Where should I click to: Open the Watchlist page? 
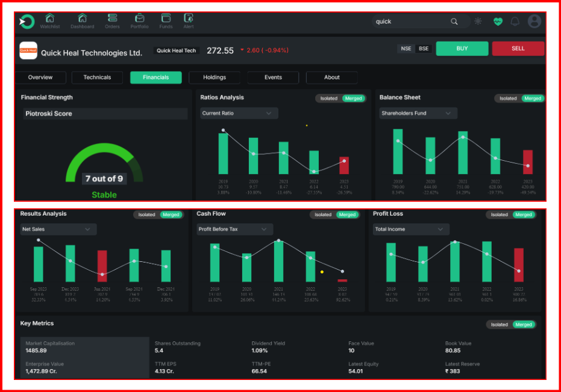pyautogui.click(x=50, y=21)
